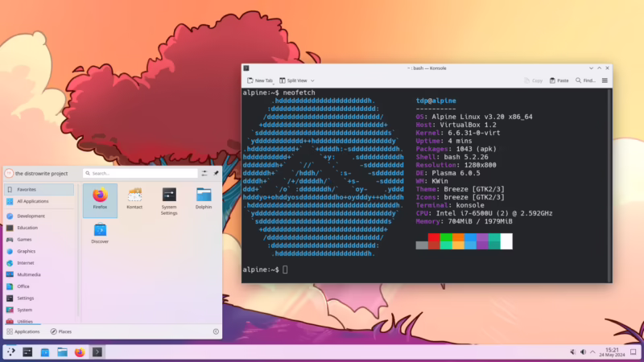The image size is (644, 362).
Task: Click 'the distrowrite project' user name
Action: [42, 174]
